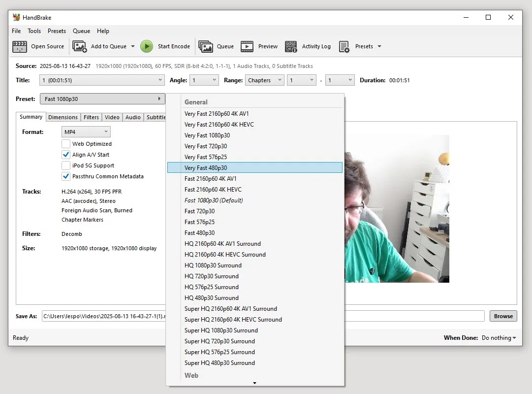Open the Tools menu
532x394 pixels.
34,31
